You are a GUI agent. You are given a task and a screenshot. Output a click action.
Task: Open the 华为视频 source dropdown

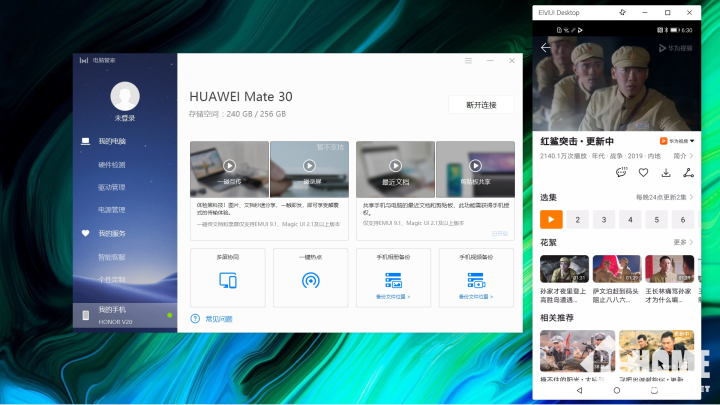pos(677,141)
